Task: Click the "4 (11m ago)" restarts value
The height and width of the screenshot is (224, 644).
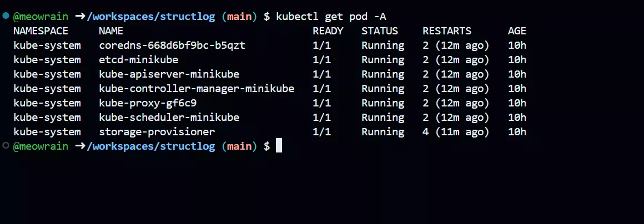Action: pos(456,132)
